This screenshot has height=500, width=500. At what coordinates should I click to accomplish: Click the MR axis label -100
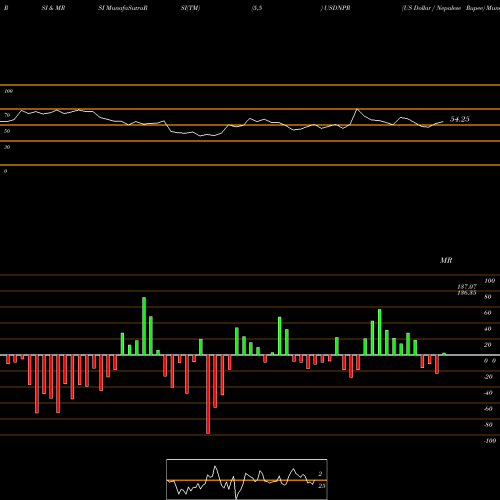[x=490, y=441]
